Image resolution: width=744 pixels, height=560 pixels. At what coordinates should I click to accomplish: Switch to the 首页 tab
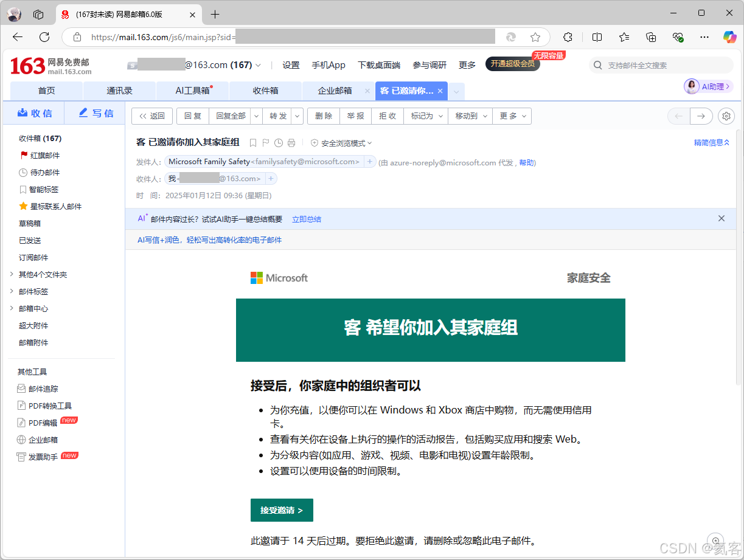click(x=47, y=91)
